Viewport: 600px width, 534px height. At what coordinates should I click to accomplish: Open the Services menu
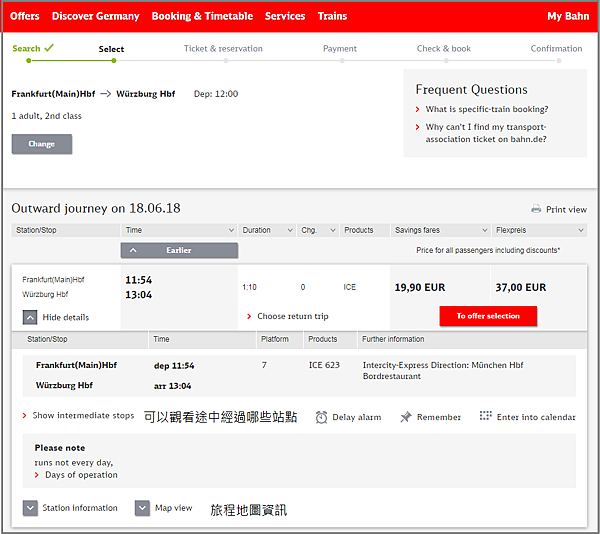(285, 16)
